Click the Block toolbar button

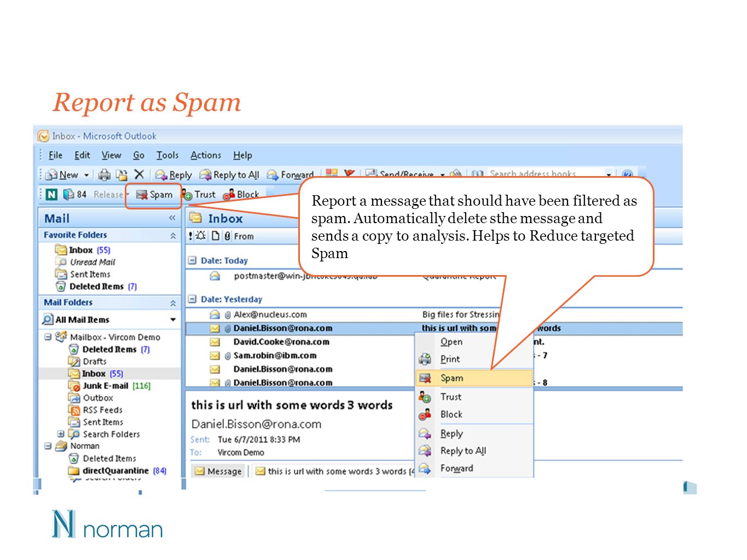(x=241, y=194)
